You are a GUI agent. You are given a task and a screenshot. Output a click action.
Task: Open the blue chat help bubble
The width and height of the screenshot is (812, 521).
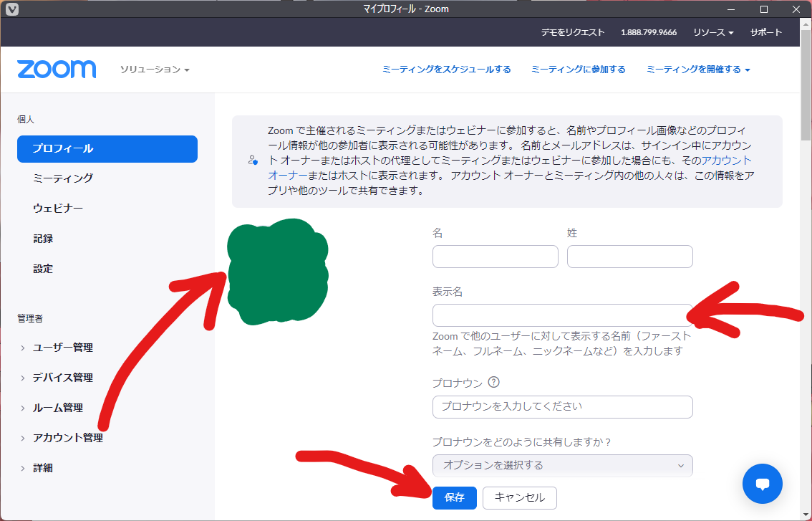coord(763,484)
